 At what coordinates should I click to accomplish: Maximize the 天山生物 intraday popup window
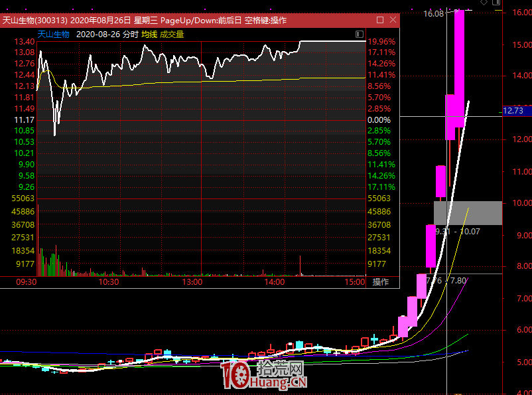point(380,20)
